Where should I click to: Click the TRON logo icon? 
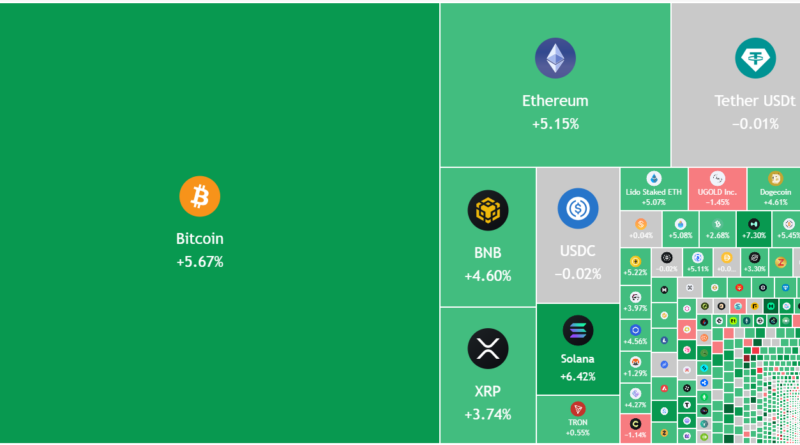(x=577, y=408)
